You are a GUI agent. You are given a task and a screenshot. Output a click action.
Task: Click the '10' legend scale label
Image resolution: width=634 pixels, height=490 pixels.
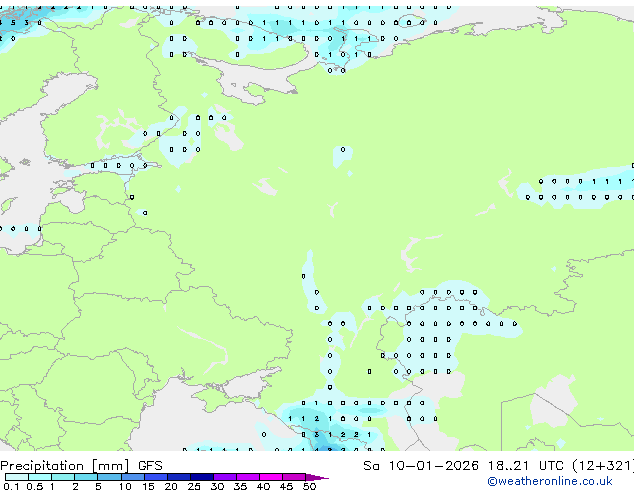click(125, 486)
